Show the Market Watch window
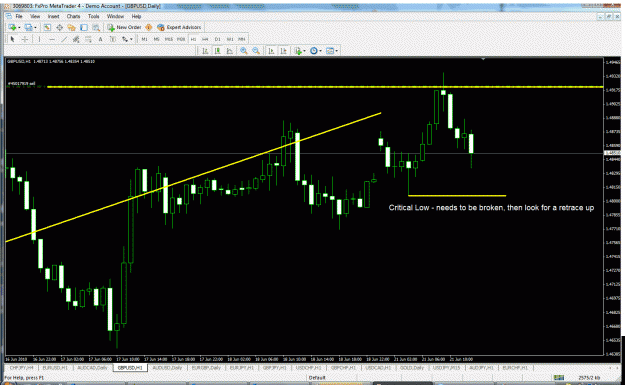 coord(47,27)
